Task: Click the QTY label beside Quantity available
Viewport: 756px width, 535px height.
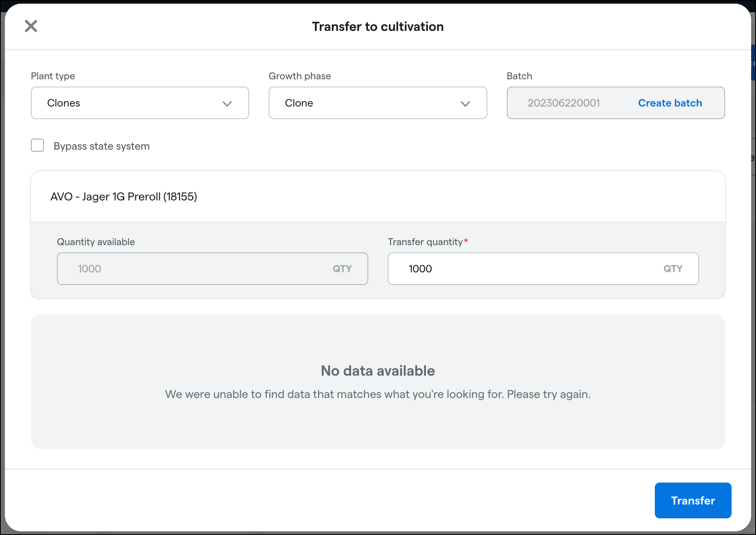Action: tap(342, 269)
